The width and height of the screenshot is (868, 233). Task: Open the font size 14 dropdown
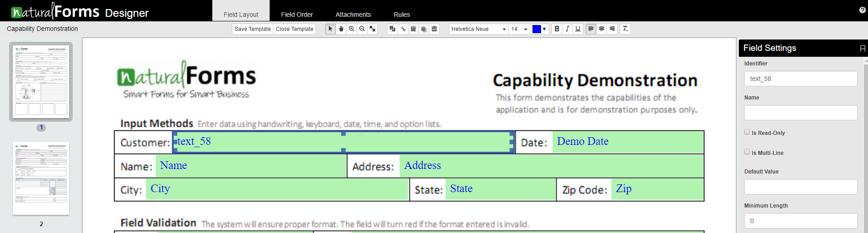(519, 29)
